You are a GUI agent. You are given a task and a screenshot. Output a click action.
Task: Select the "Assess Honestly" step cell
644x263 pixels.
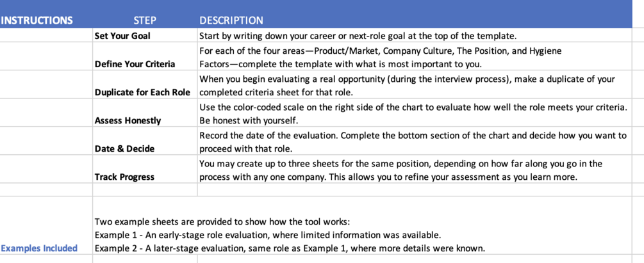(x=128, y=120)
